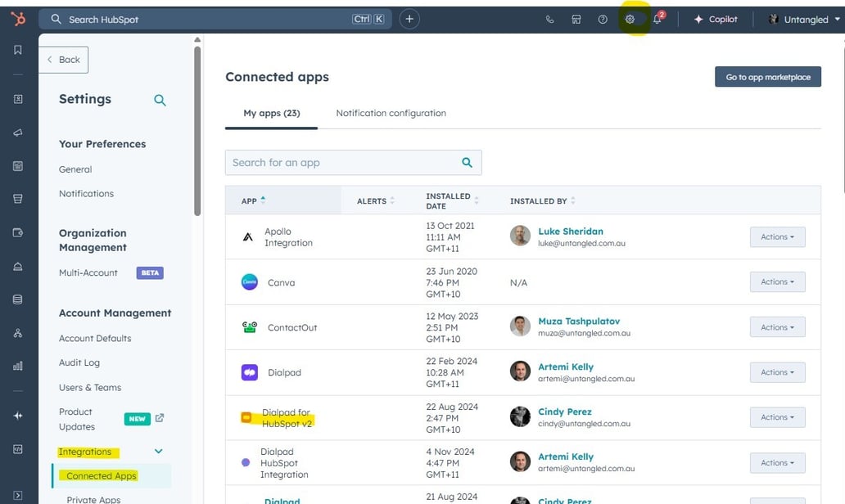Open Users & Teams settings item
The image size is (845, 504).
90,387
